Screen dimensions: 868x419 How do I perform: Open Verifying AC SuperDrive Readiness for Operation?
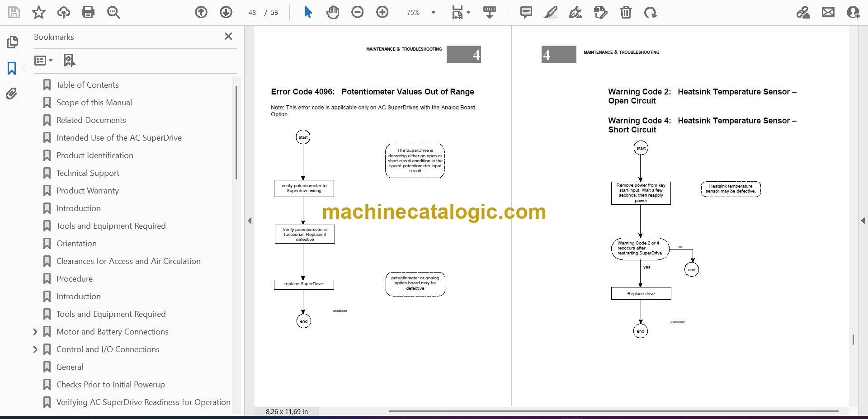tap(143, 402)
